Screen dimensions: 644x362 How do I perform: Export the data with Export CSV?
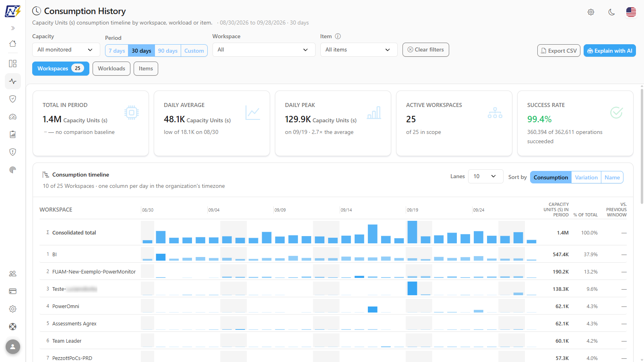(x=559, y=51)
